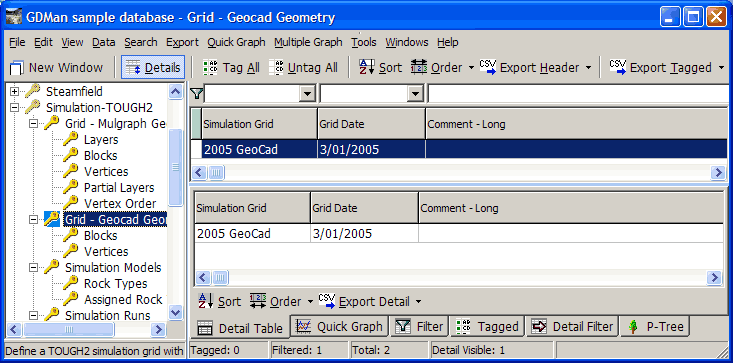Viewport: 733px width, 363px height.
Task: Click the Grid - Geocad Geometry key icon
Action: click(51, 219)
